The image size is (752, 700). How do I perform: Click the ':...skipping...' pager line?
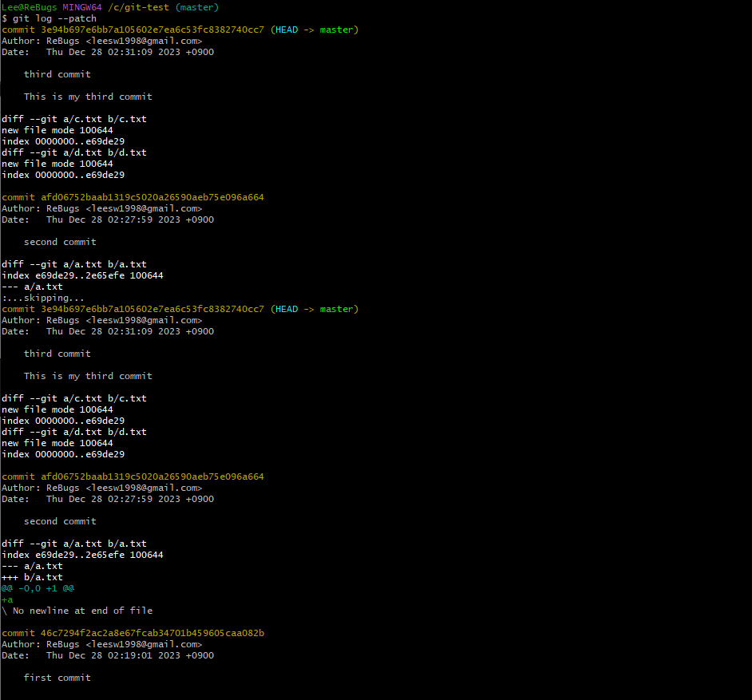[42, 298]
